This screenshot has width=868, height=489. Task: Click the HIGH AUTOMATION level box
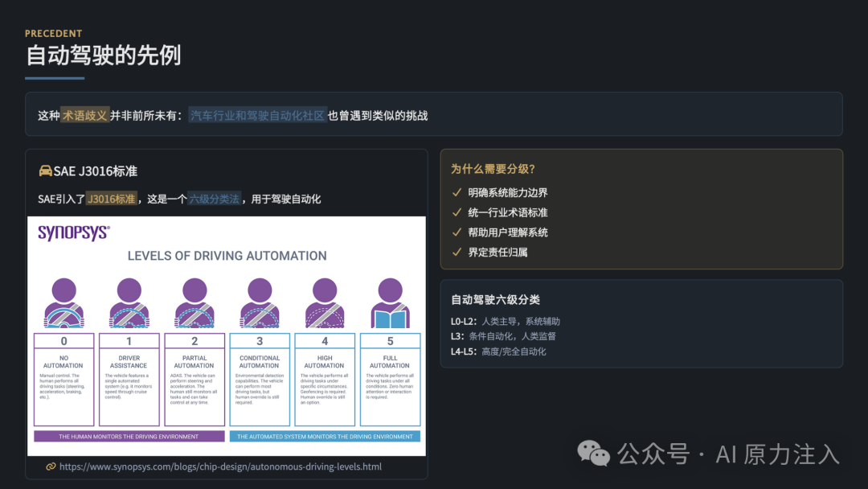click(x=325, y=380)
